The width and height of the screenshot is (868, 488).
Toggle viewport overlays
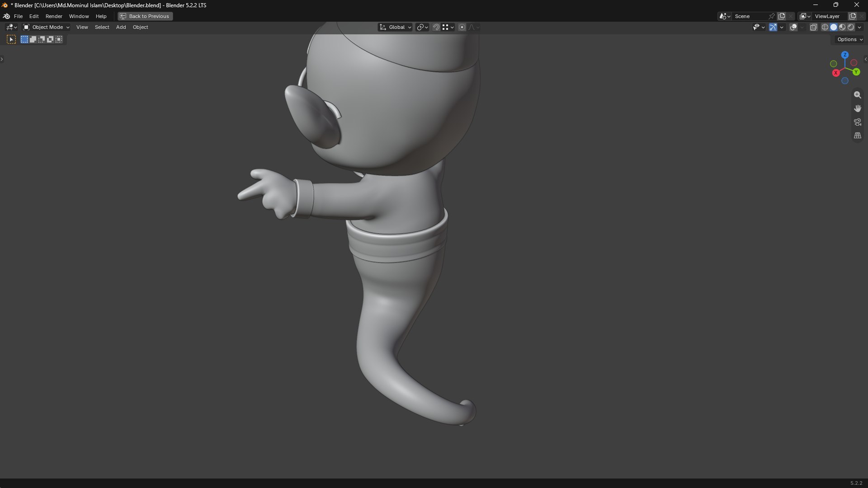(793, 27)
